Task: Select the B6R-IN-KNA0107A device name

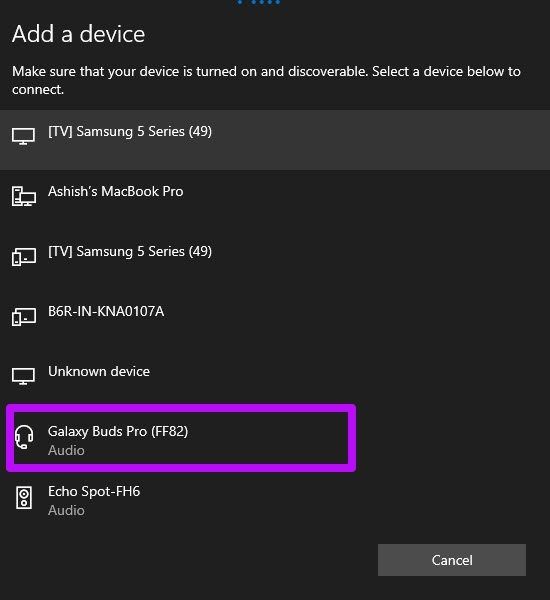Action: (106, 311)
